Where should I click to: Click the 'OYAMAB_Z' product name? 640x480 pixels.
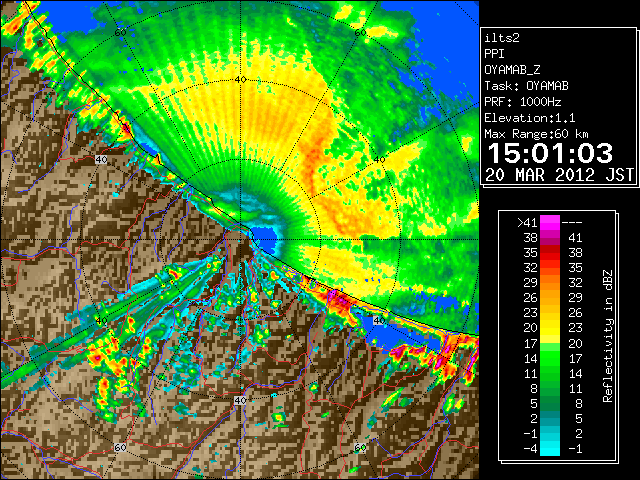pyautogui.click(x=512, y=70)
